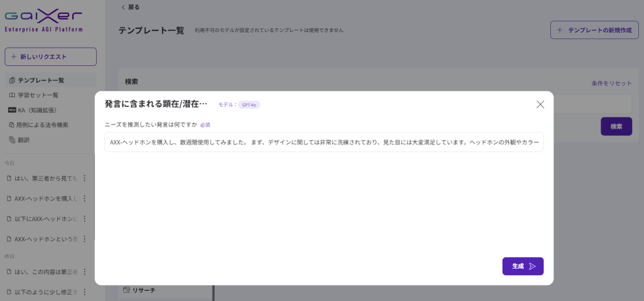Create a new template with テンプレートの新規作成
Image resolution: width=644 pixels, height=301 pixels.
pyautogui.click(x=594, y=30)
